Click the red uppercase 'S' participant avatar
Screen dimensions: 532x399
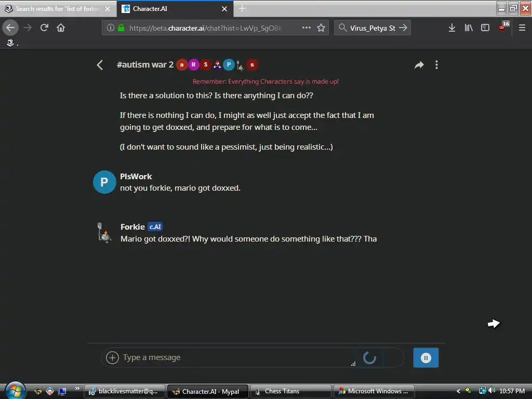click(x=206, y=64)
